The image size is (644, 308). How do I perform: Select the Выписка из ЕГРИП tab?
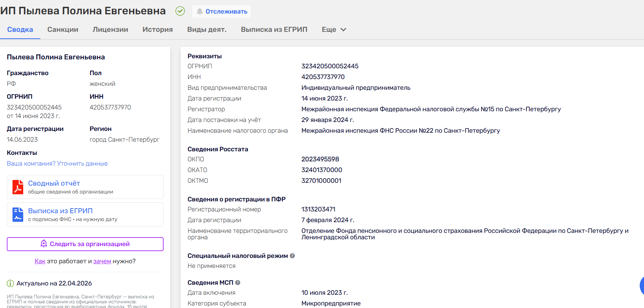(x=274, y=30)
